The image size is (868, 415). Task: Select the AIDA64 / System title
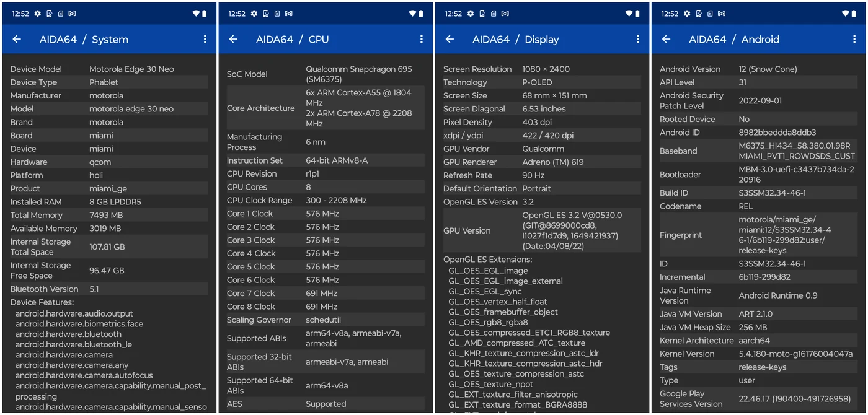84,39
